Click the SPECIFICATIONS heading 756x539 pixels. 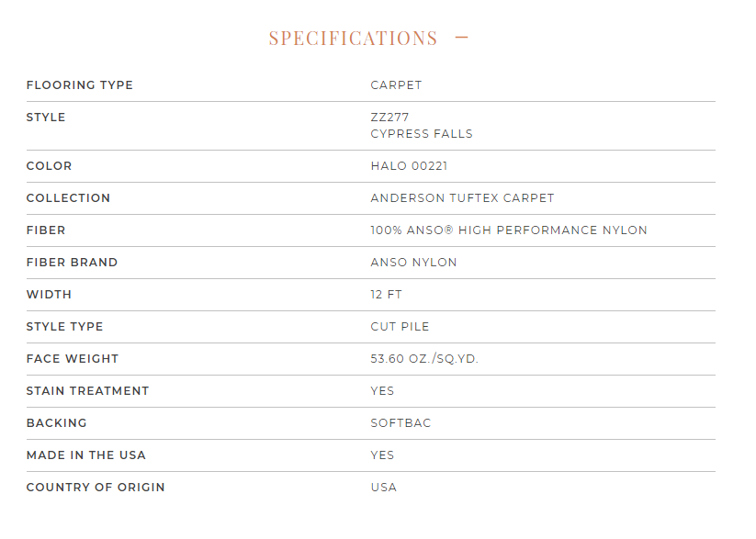(353, 38)
